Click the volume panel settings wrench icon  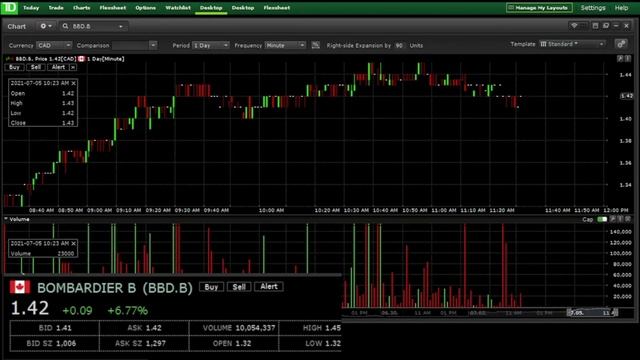(x=613, y=219)
